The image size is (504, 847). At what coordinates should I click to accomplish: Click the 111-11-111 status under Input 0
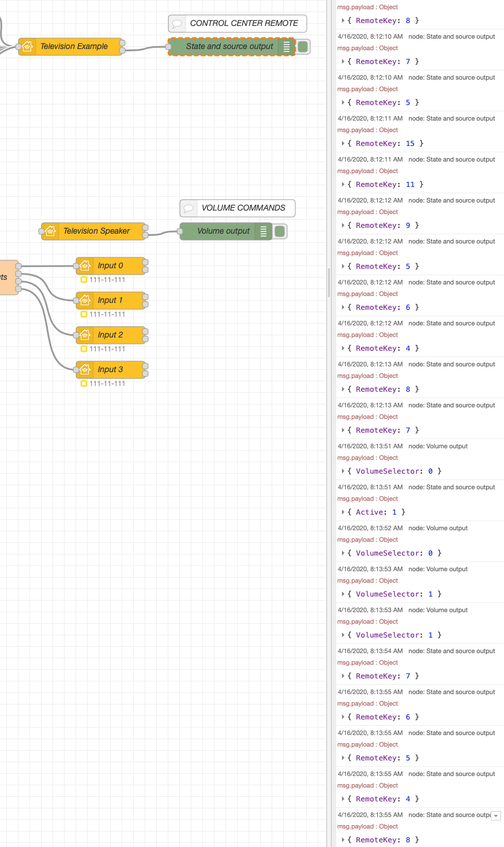[x=107, y=280]
